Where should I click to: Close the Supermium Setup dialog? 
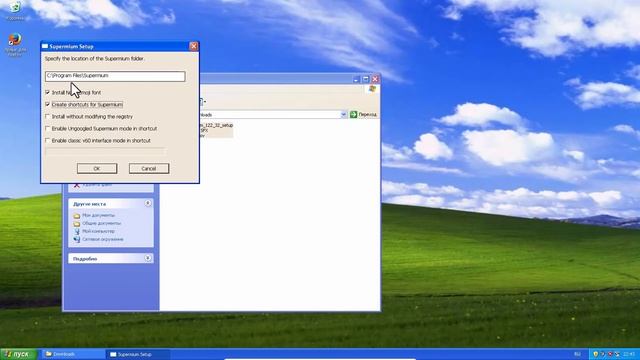193,46
